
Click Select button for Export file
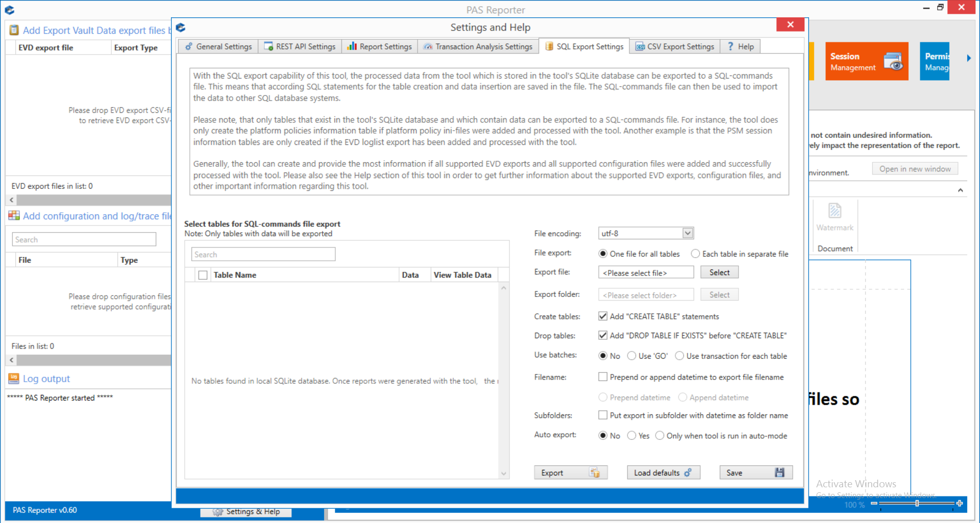point(719,272)
